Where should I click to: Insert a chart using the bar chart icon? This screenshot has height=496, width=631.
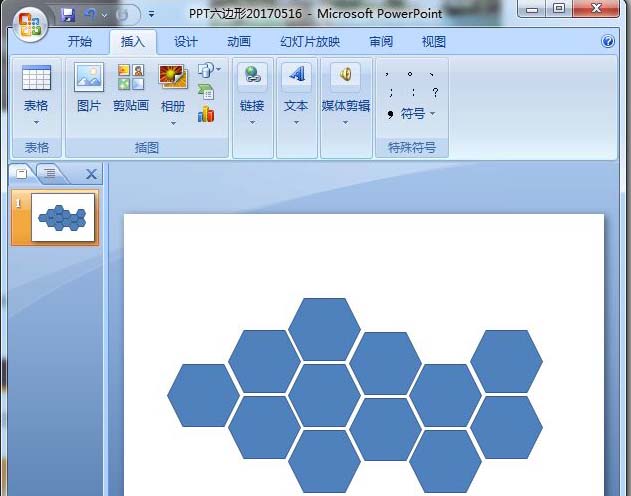point(206,114)
